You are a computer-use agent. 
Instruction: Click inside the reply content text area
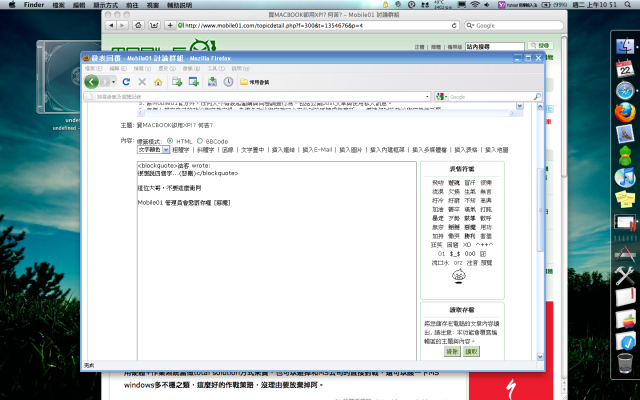(277, 261)
